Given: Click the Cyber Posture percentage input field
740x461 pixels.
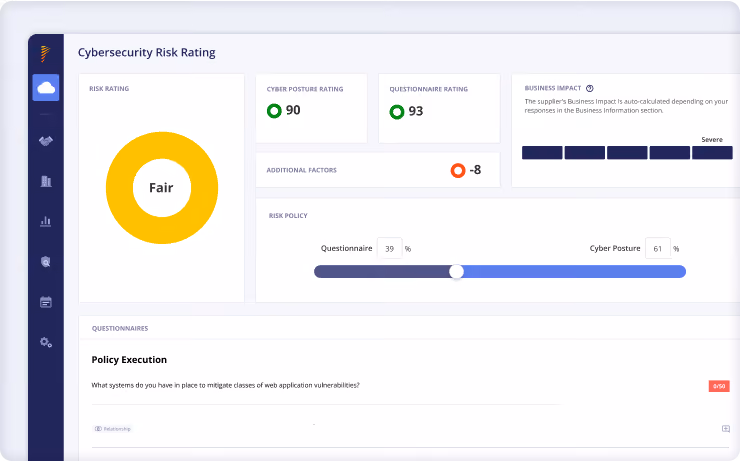Looking at the screenshot, I should [657, 248].
